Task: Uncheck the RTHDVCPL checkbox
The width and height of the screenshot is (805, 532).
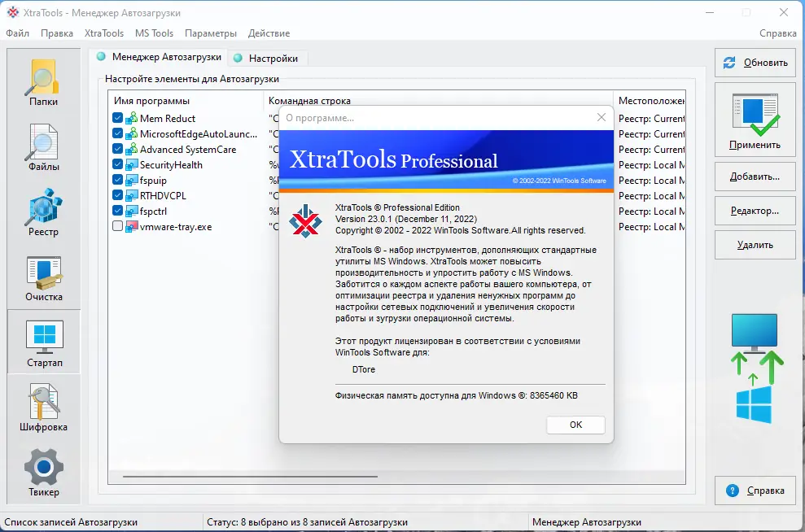Action: pos(117,195)
